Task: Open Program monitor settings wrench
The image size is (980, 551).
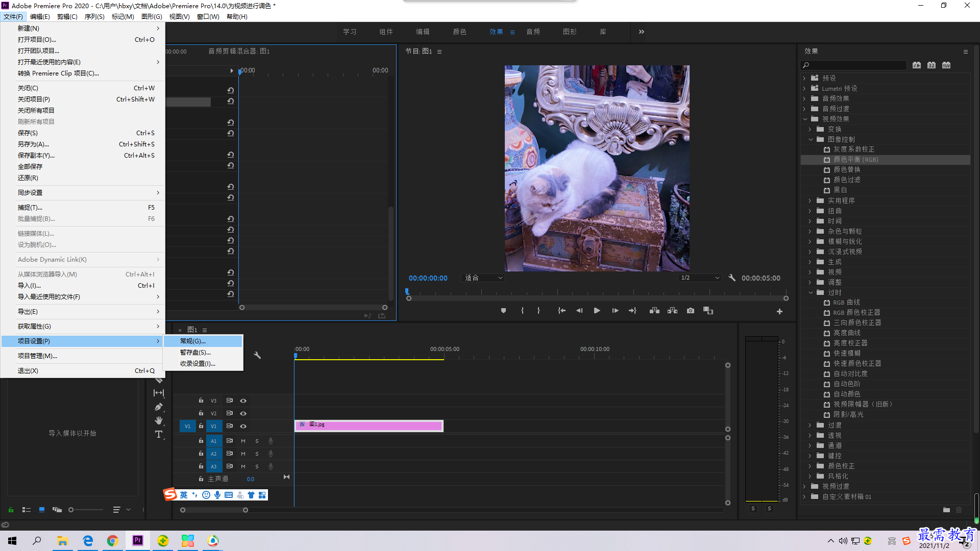Action: pyautogui.click(x=732, y=278)
